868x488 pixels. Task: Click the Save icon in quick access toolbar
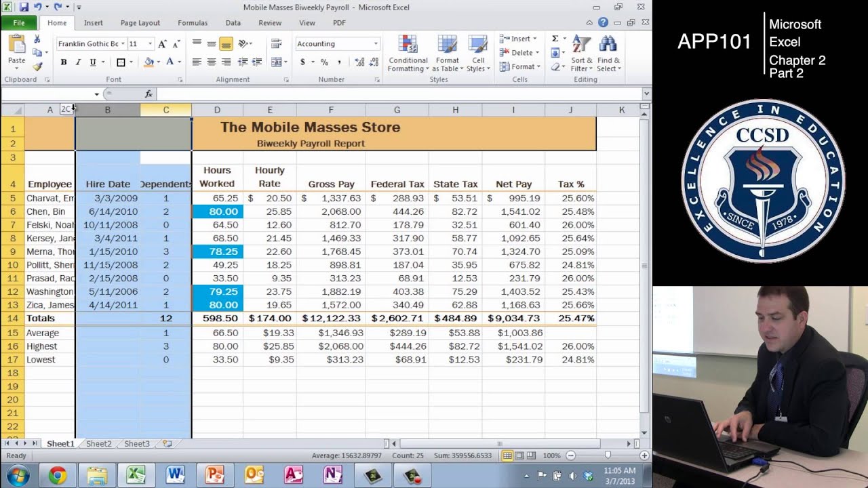pos(24,7)
